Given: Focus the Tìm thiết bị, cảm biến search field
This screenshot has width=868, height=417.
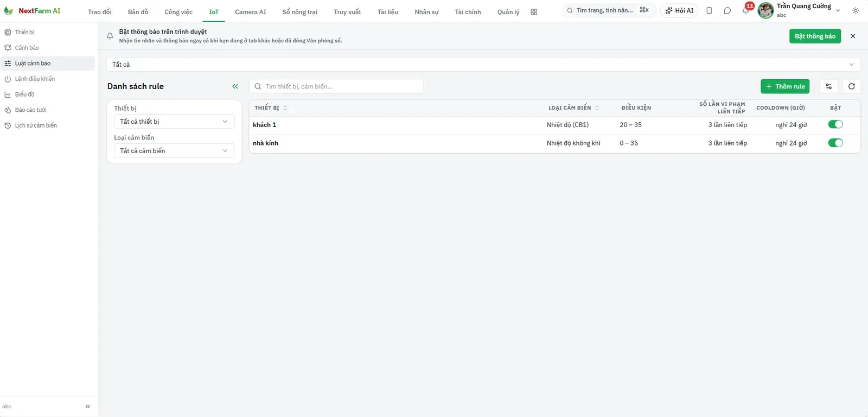Looking at the screenshot, I should coord(336,86).
